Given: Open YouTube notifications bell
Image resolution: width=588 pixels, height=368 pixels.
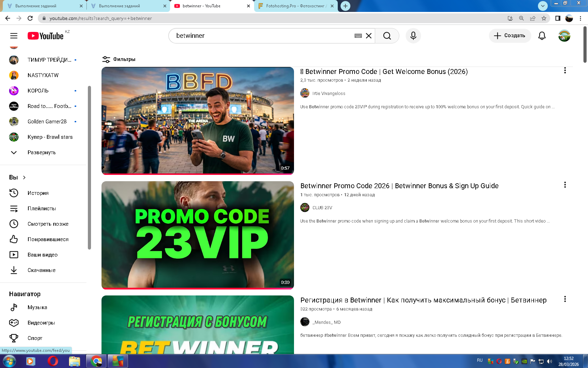Looking at the screenshot, I should (x=542, y=36).
